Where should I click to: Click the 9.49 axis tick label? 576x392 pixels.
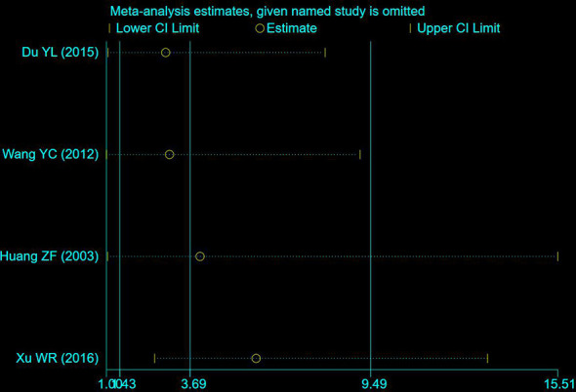pyautogui.click(x=374, y=384)
